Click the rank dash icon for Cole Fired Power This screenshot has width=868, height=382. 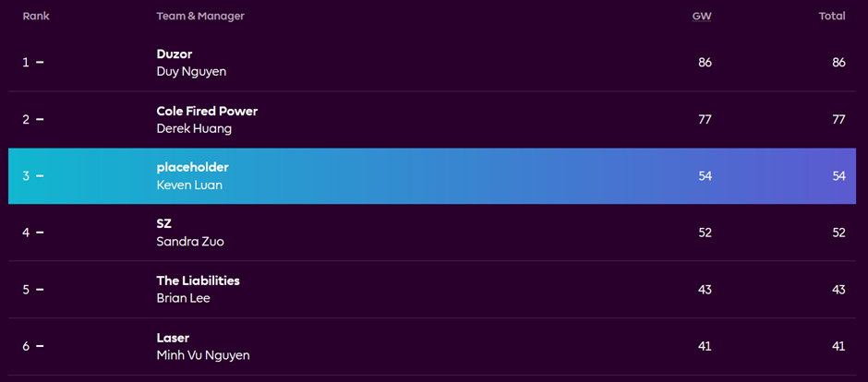click(40, 119)
